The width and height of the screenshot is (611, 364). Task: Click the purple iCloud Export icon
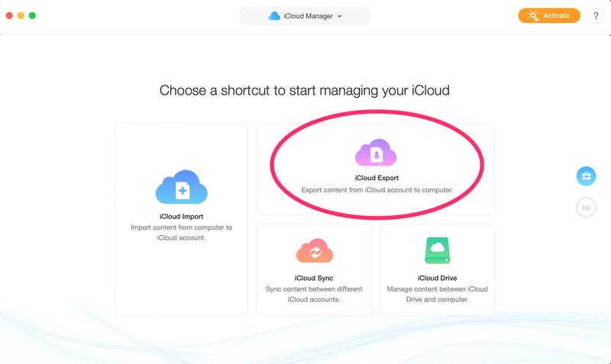tap(376, 152)
